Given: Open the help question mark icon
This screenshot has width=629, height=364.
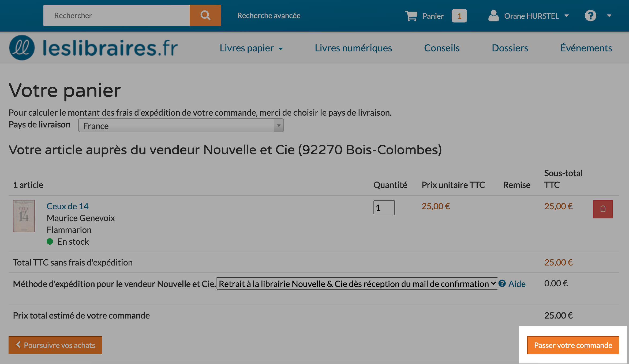Looking at the screenshot, I should pyautogui.click(x=590, y=16).
